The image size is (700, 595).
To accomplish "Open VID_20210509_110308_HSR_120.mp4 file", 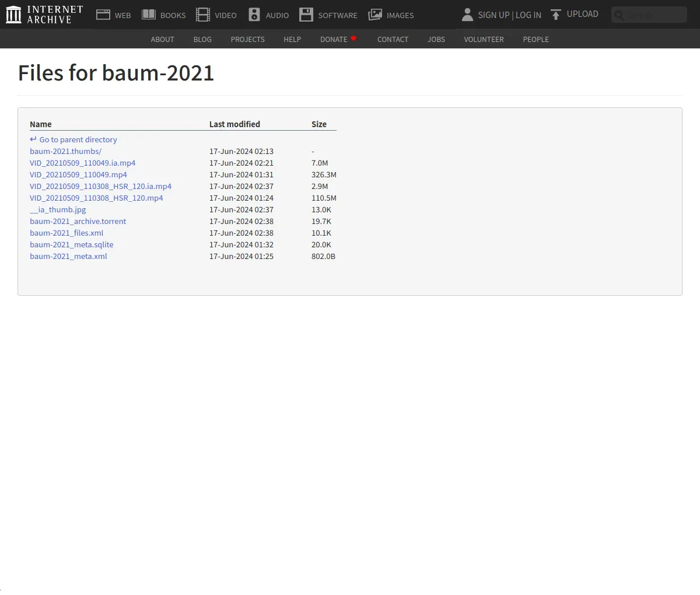I will pyautogui.click(x=96, y=198).
